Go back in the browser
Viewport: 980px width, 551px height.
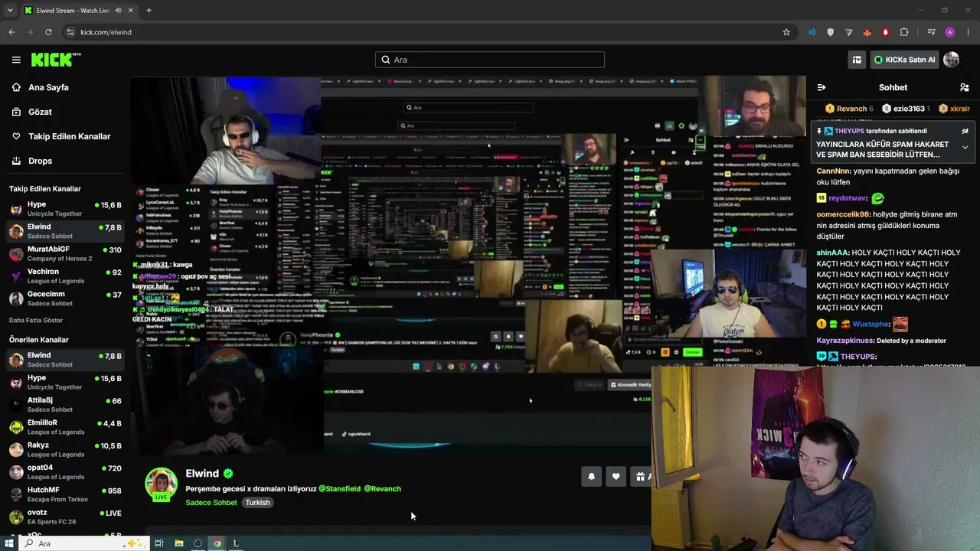11,32
